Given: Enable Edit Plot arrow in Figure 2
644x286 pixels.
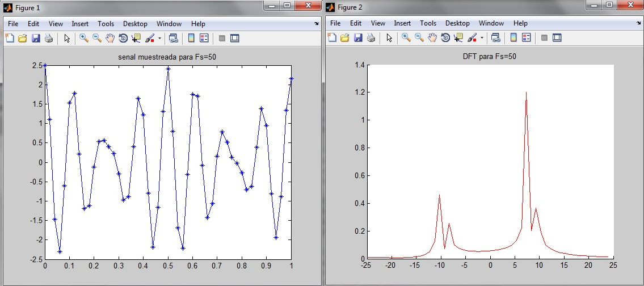Looking at the screenshot, I should 389,38.
